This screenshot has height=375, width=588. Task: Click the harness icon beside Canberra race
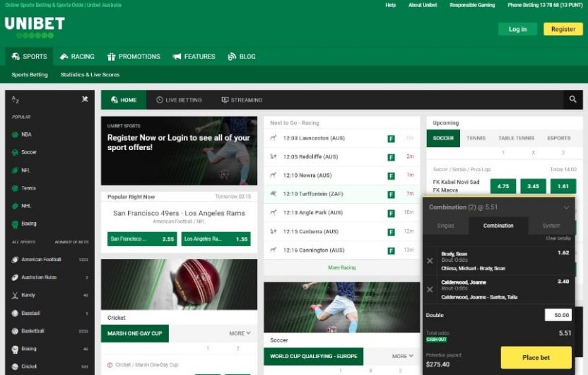(x=274, y=231)
